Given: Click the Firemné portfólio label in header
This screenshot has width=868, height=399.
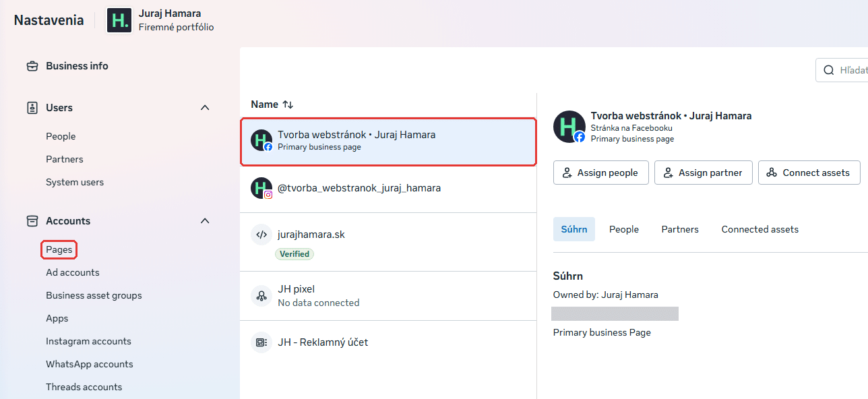Looking at the screenshot, I should (176, 28).
